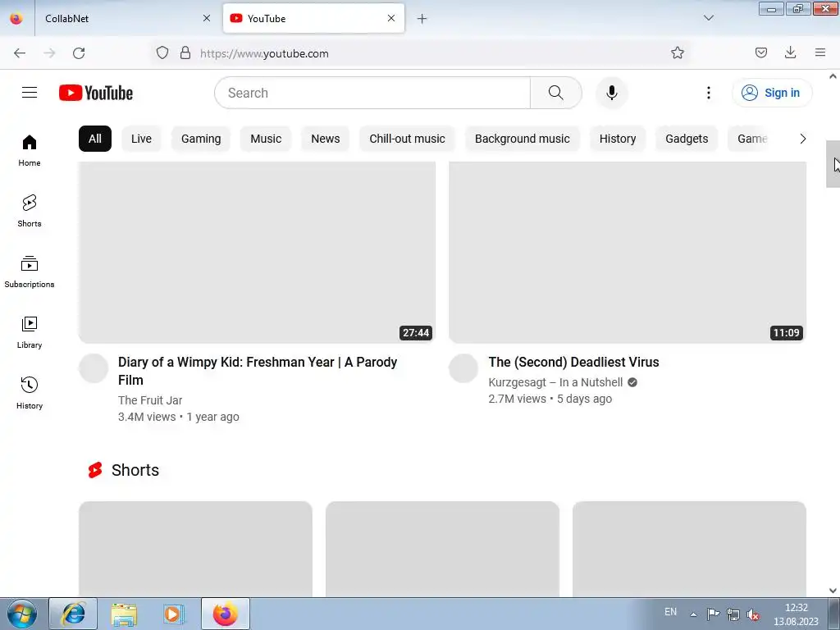Viewport: 840px width, 630px height.
Task: Open Shorts from the sidebar
Action: [x=30, y=211]
